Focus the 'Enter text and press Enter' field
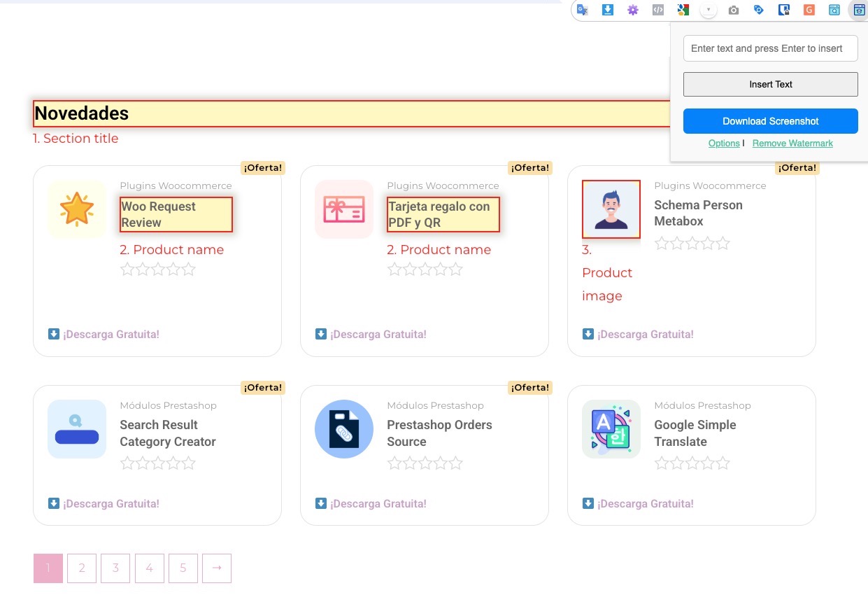 771,48
